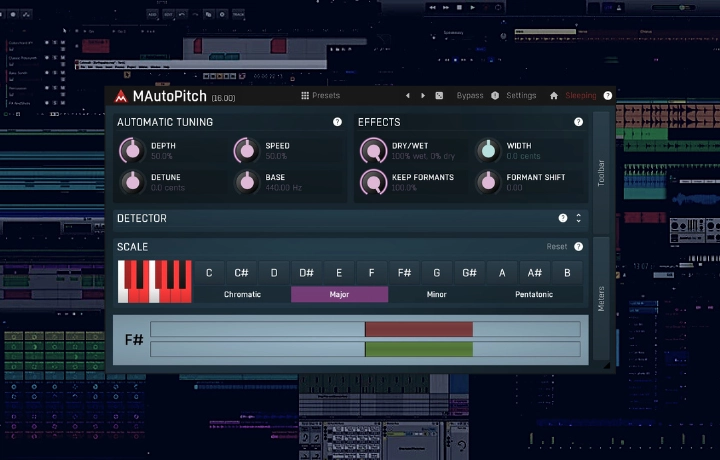This screenshot has width=720, height=460.
Task: Expand the Detector section arrows
Action: point(579,218)
